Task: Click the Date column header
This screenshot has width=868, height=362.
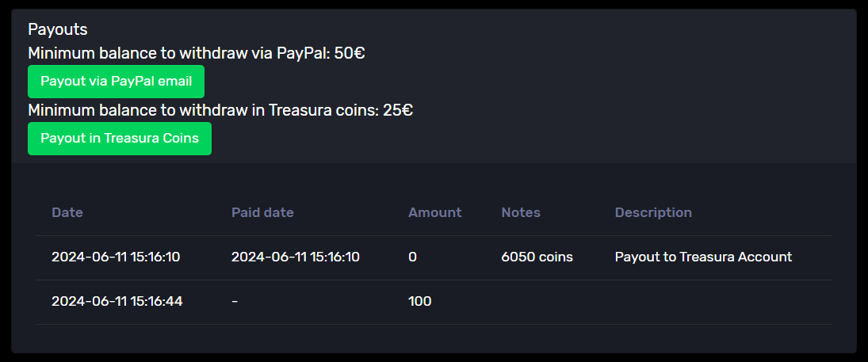Action: pos(67,212)
